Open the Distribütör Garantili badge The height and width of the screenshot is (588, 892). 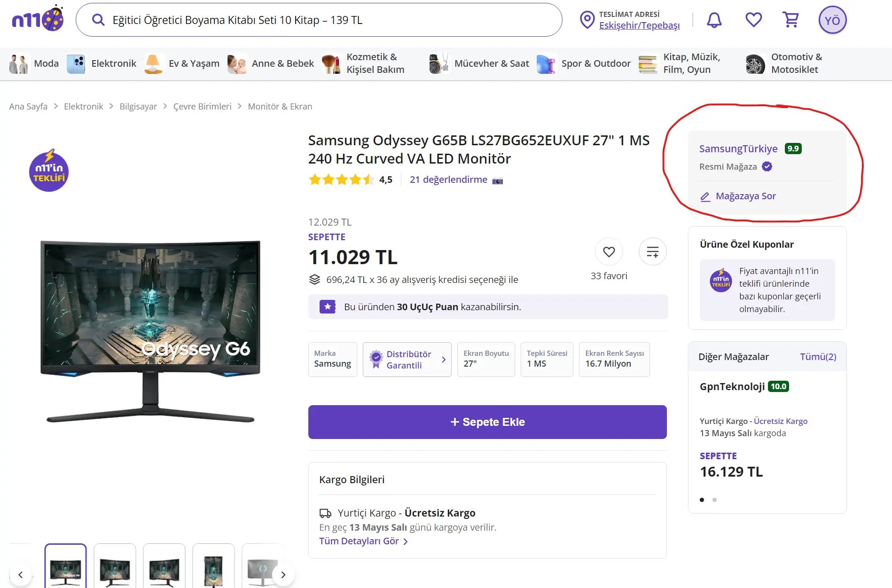[x=407, y=360]
